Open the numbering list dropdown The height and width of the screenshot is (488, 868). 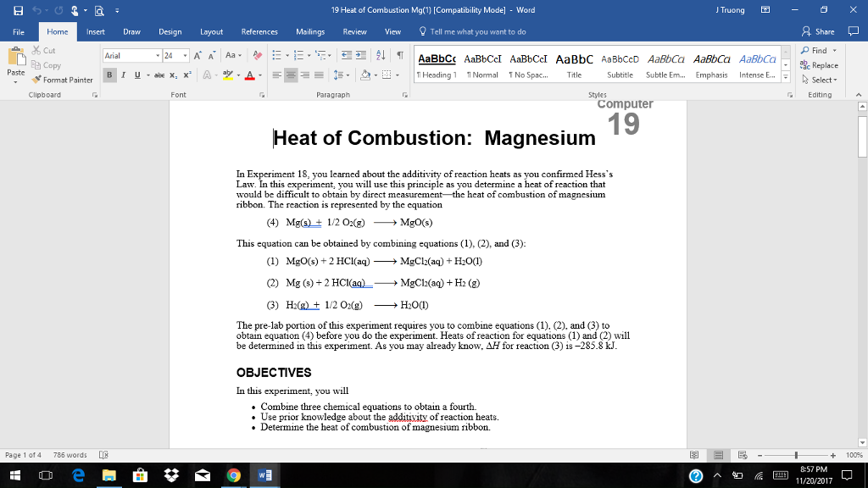[309, 55]
